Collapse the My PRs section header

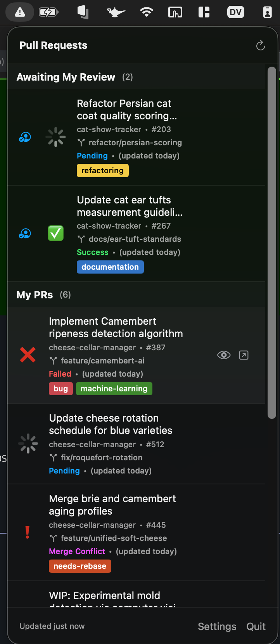(35, 295)
